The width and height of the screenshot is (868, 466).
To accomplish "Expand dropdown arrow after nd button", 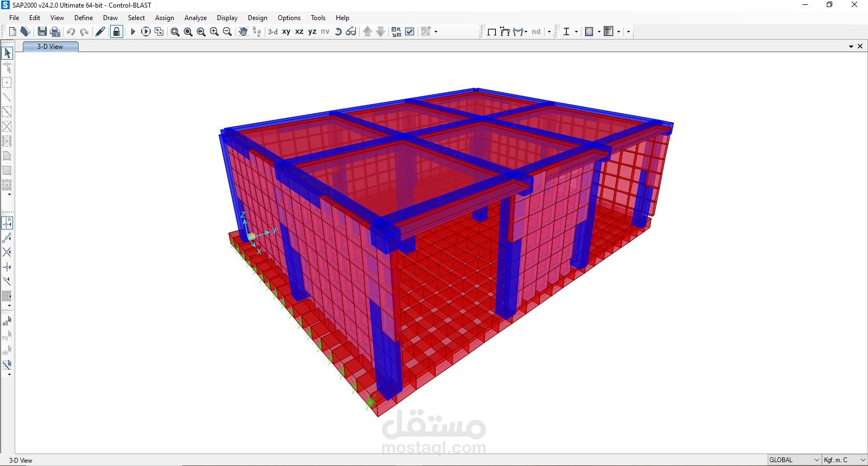I will (549, 31).
